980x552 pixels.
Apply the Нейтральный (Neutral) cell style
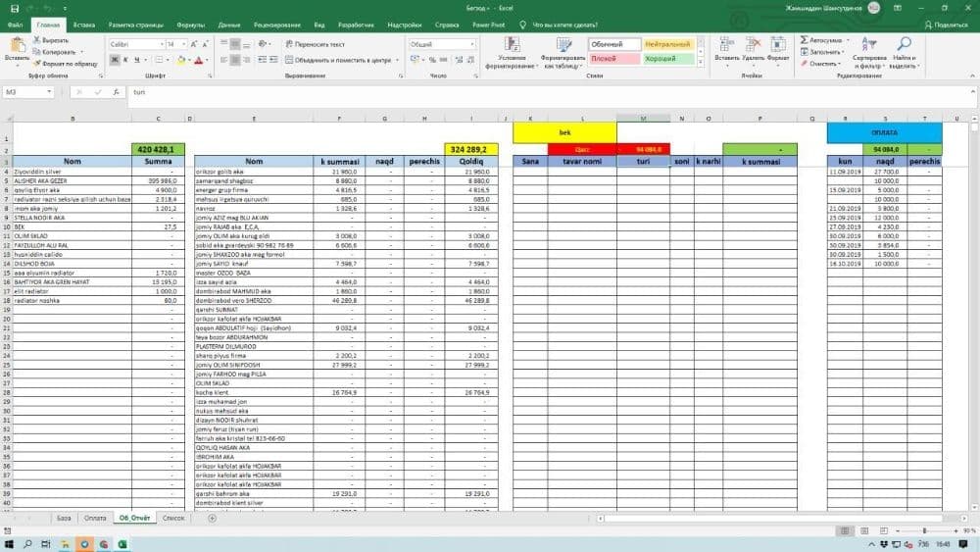[668, 44]
